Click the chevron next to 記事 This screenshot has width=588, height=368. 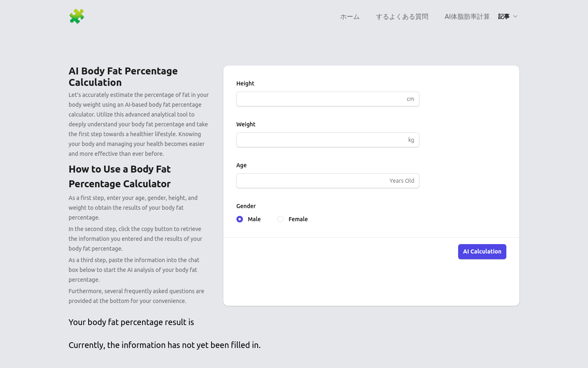(515, 17)
